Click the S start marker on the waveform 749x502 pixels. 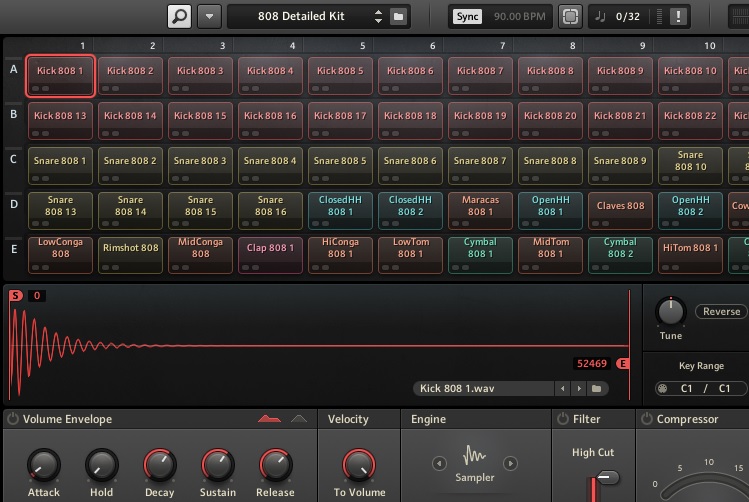[16, 296]
